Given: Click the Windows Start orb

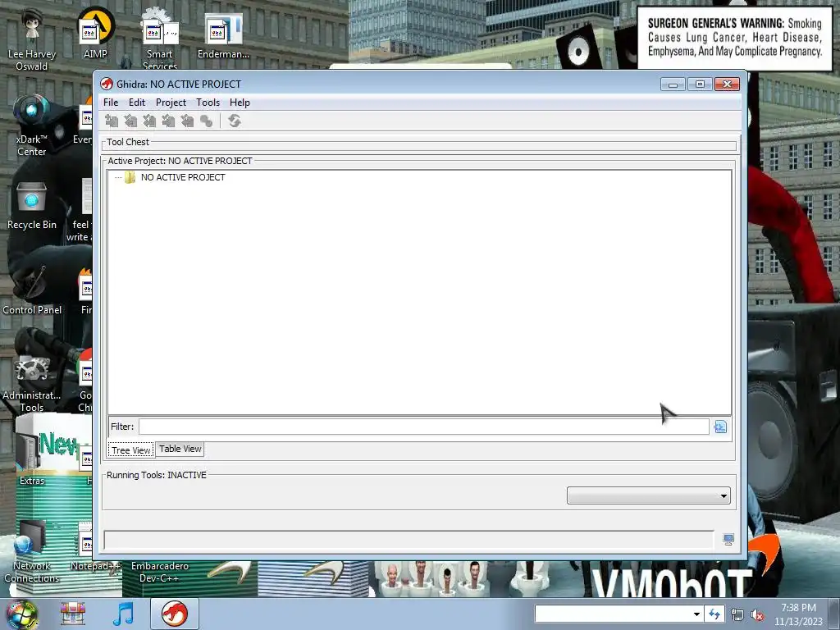Looking at the screenshot, I should coord(22,614).
